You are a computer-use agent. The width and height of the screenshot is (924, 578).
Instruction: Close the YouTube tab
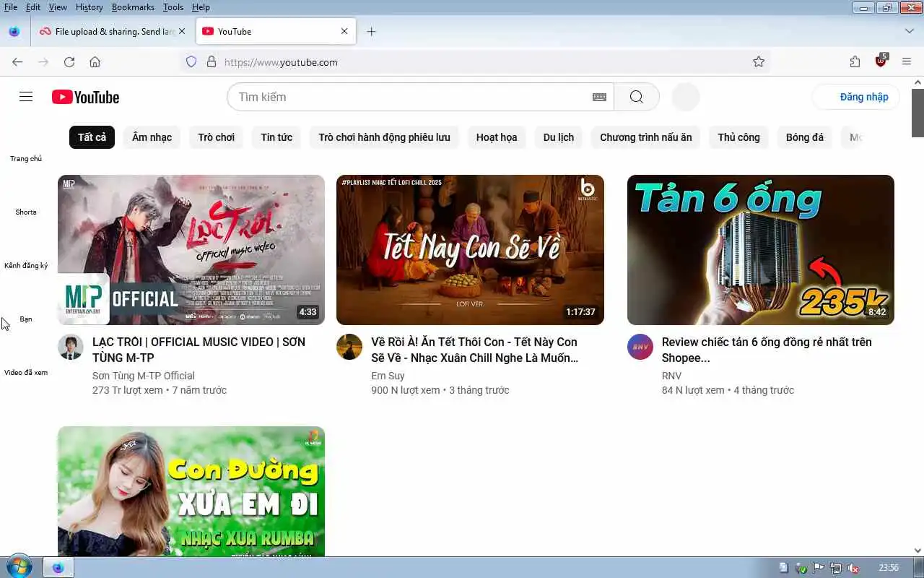344,32
